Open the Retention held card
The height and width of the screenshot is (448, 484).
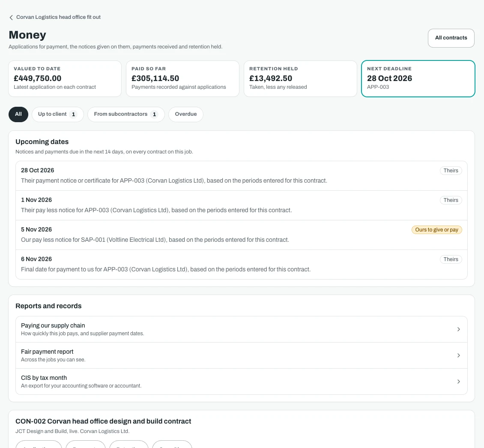pos(300,78)
